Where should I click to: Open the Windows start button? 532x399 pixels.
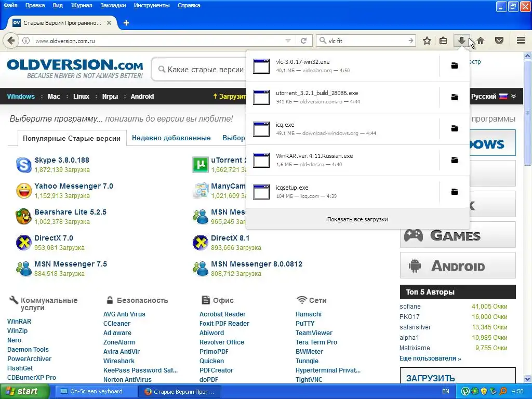(x=24, y=391)
